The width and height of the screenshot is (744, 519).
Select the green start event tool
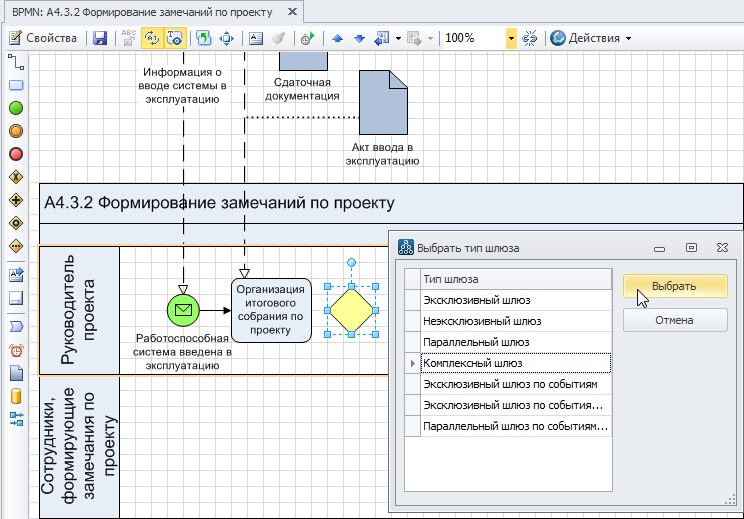[x=16, y=107]
